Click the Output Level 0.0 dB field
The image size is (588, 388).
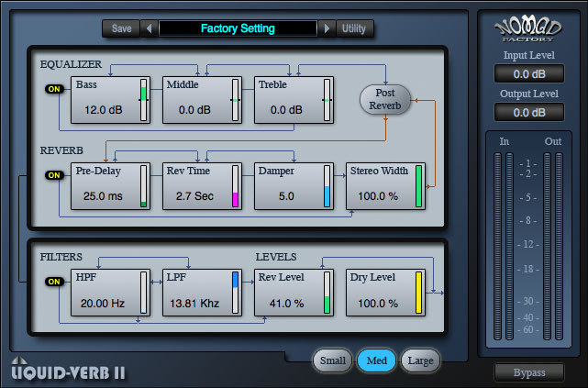(529, 113)
